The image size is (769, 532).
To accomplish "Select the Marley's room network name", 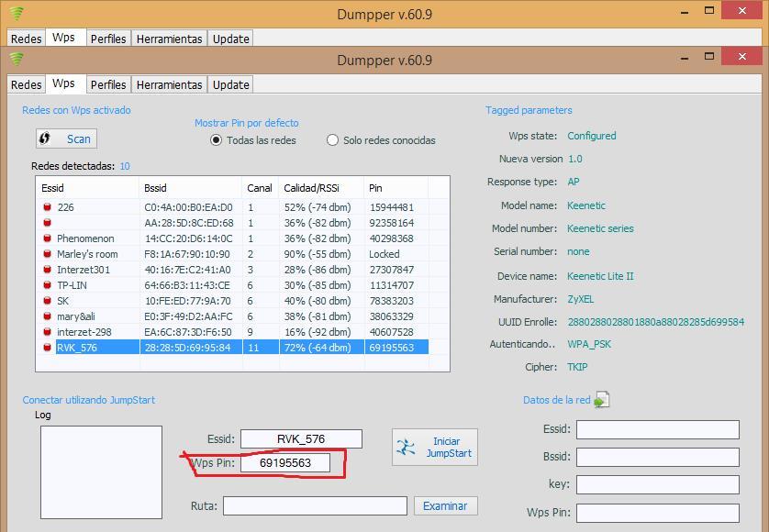I will (87, 254).
